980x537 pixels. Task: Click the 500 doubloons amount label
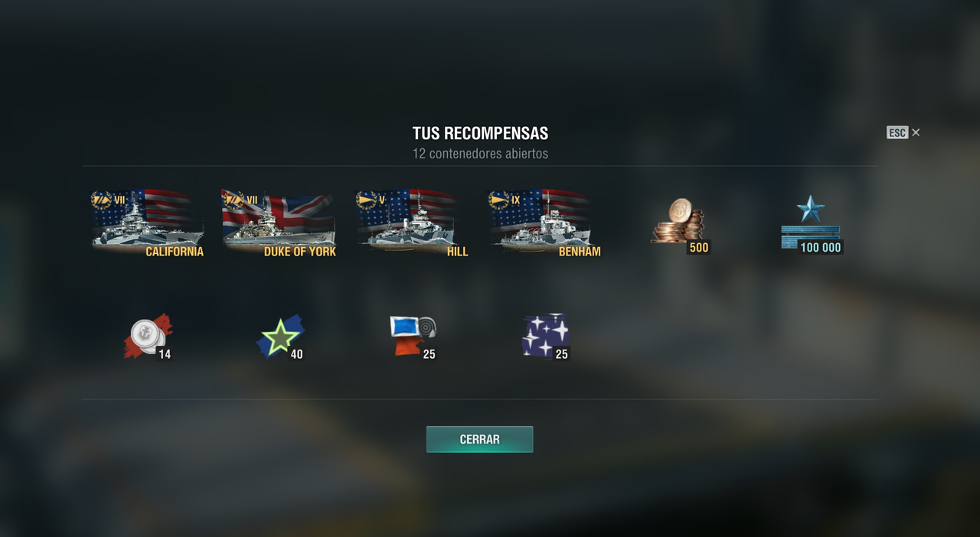pos(698,247)
